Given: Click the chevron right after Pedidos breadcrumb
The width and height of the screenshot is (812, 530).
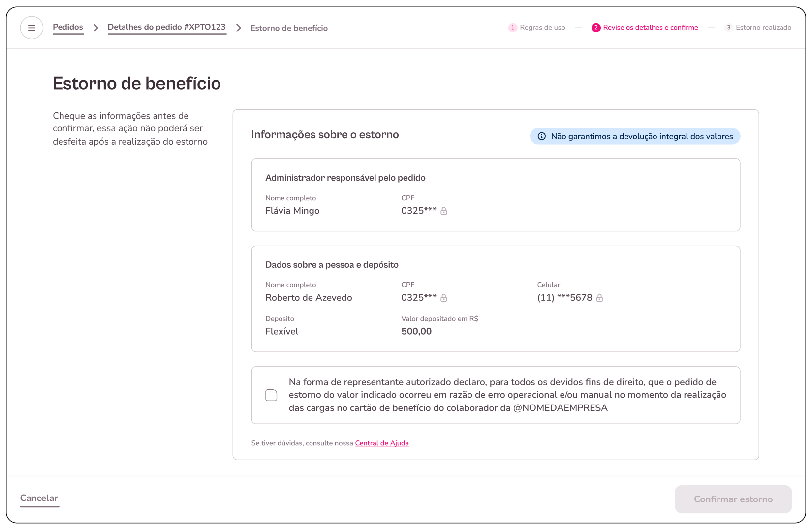Looking at the screenshot, I should pos(96,28).
